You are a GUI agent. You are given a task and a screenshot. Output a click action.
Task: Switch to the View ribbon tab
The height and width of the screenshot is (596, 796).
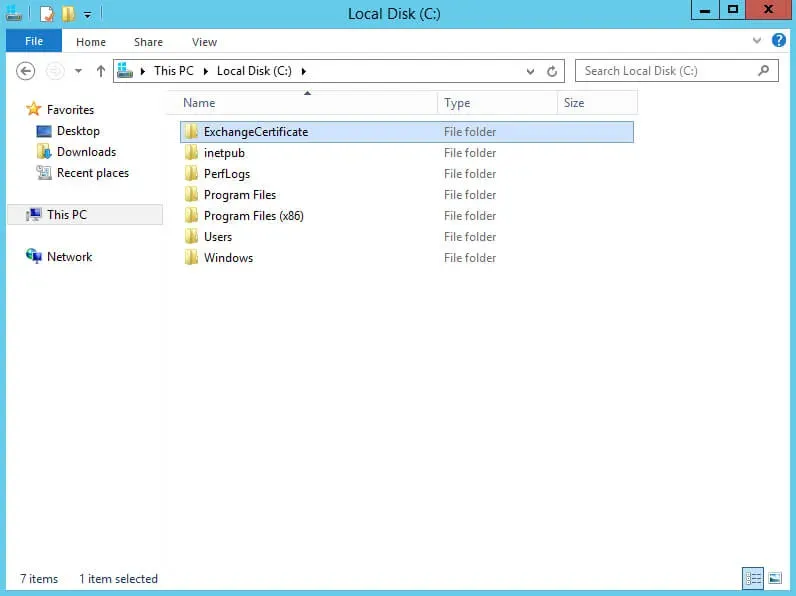click(204, 42)
